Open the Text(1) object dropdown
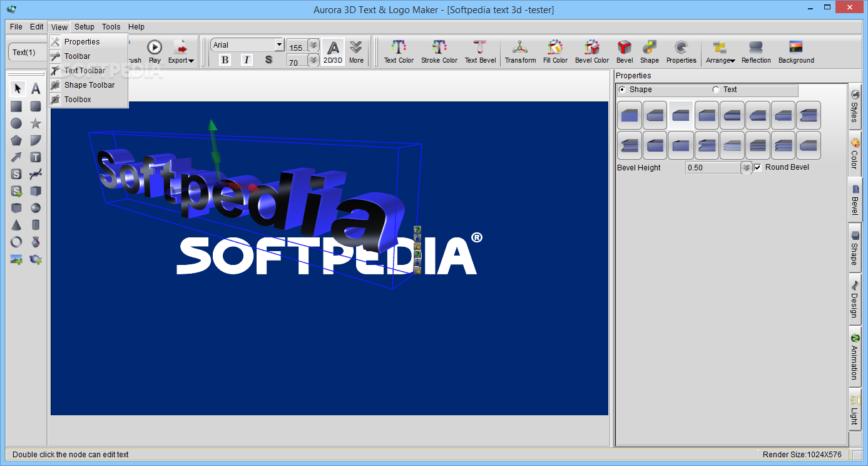 click(28, 52)
